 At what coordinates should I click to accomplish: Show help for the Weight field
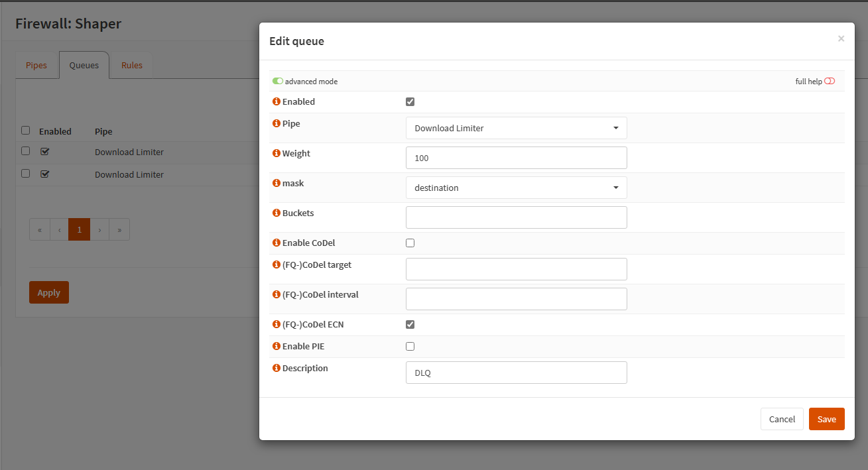(277, 154)
